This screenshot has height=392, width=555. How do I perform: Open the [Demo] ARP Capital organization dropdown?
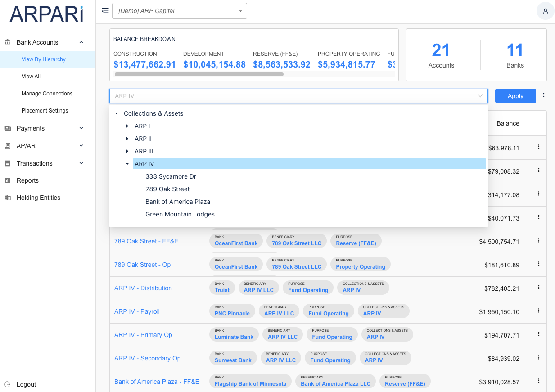coord(179,11)
